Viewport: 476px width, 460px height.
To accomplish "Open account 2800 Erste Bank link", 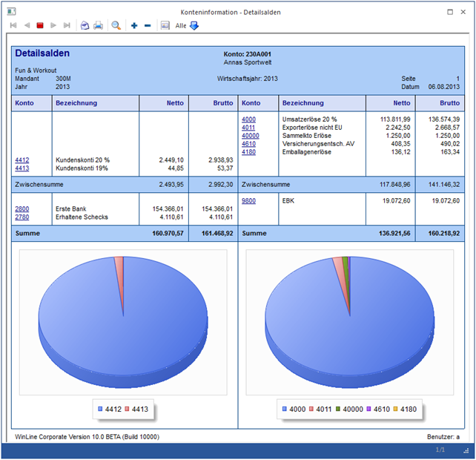I will coord(22,209).
